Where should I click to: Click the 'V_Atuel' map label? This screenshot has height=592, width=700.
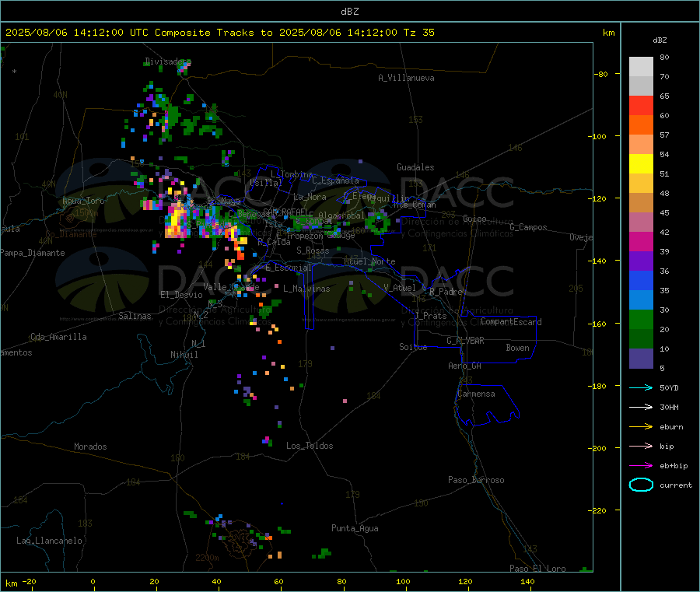[400, 288]
